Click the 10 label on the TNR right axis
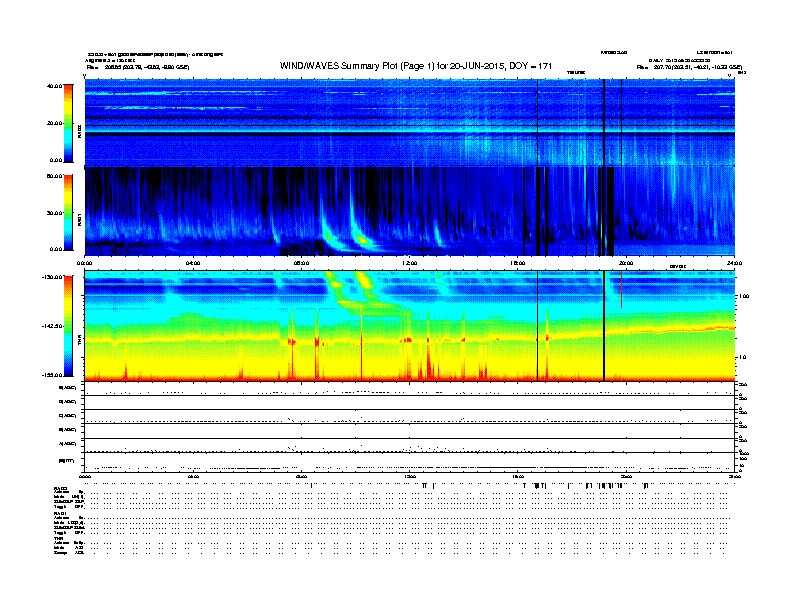This screenshot has height=612, width=792. [742, 357]
